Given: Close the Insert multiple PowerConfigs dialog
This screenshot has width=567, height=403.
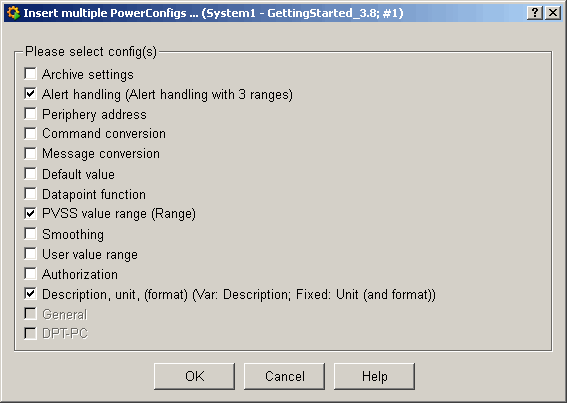Looking at the screenshot, I should [553, 13].
